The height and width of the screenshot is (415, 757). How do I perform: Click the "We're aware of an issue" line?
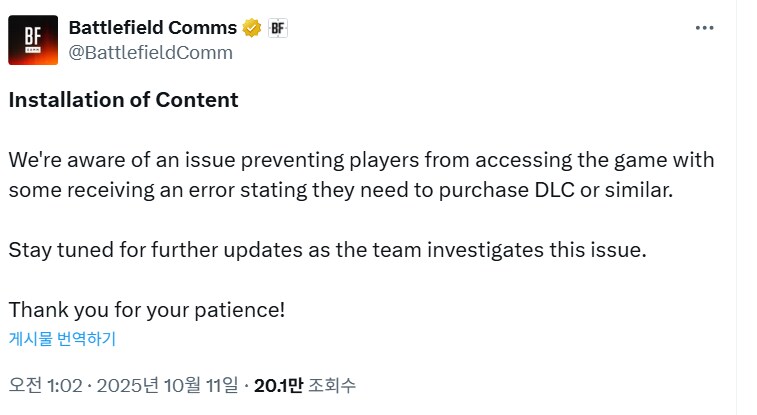pyautogui.click(x=361, y=160)
